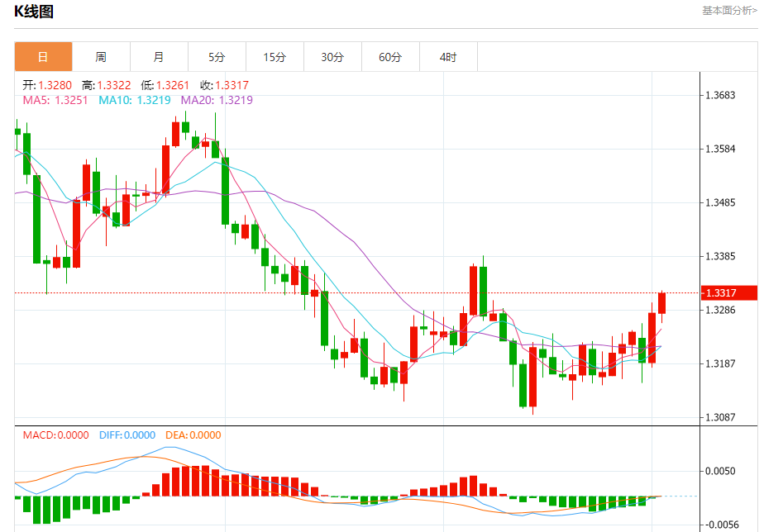Click the 1.3187 price axis label
The width and height of the screenshot is (764, 532).
720,363
